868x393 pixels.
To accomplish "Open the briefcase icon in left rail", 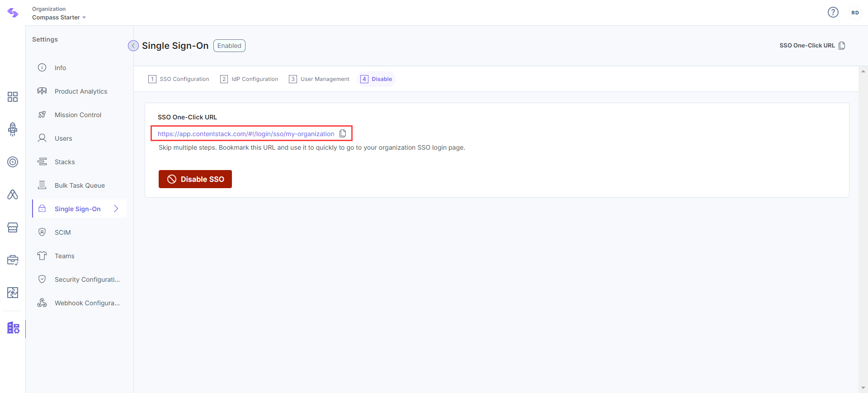I will click(x=13, y=260).
